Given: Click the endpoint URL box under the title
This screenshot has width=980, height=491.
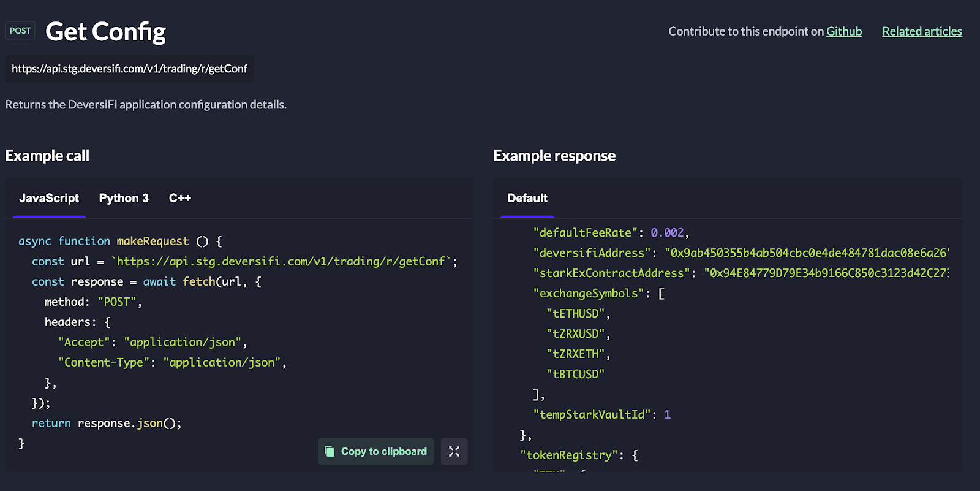Looking at the screenshot, I should (x=129, y=69).
